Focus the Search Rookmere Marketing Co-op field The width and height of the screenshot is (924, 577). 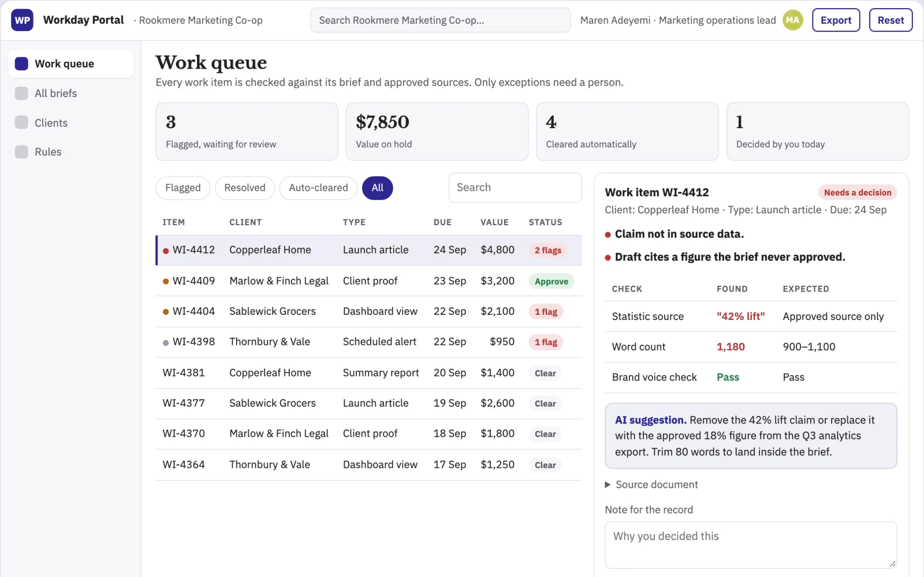[x=440, y=20]
